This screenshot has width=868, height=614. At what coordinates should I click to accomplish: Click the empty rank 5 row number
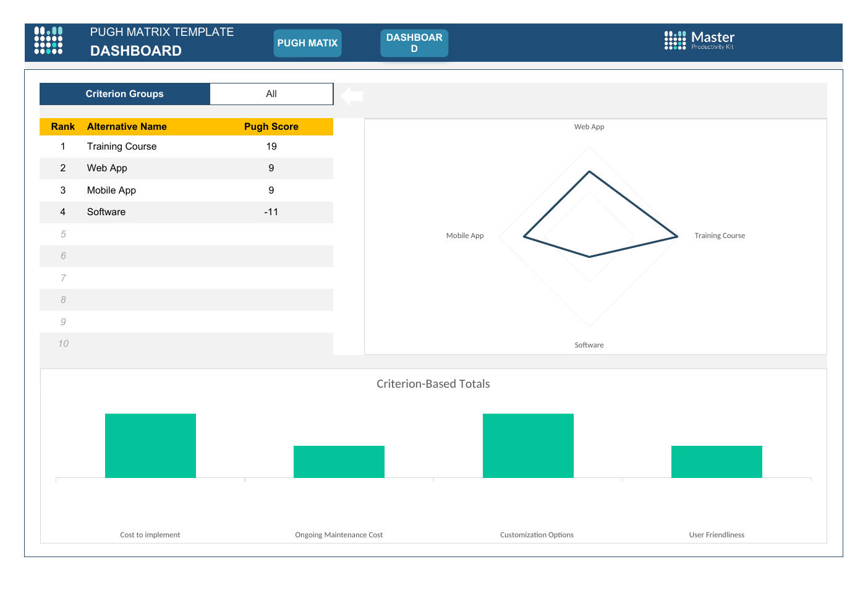pos(63,234)
